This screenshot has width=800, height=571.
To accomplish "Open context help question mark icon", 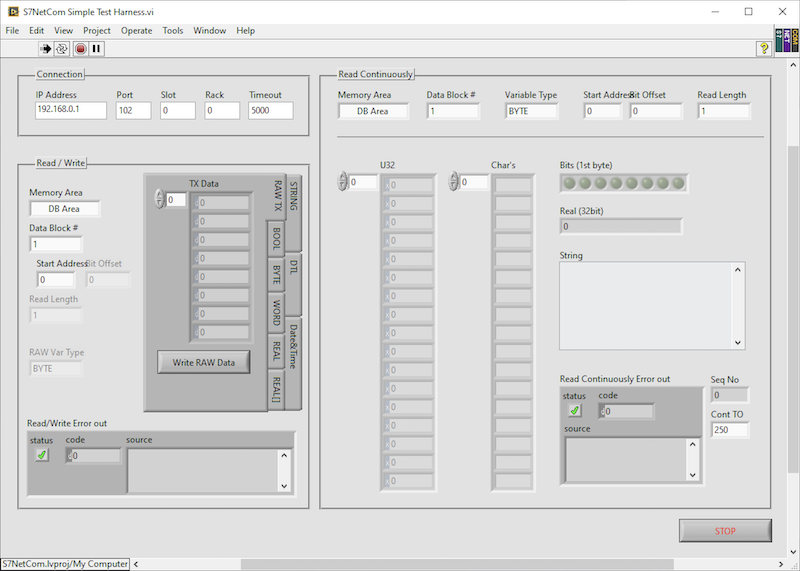I will (x=764, y=48).
